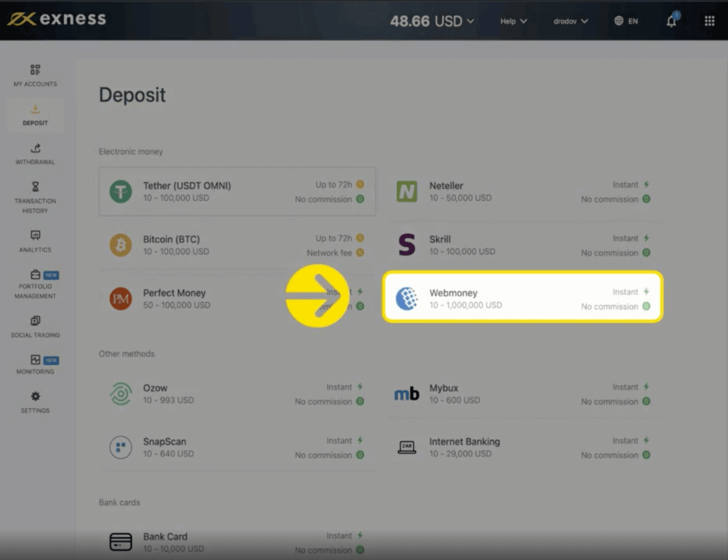Click the NEW badge beside Monitoring

coord(51,360)
